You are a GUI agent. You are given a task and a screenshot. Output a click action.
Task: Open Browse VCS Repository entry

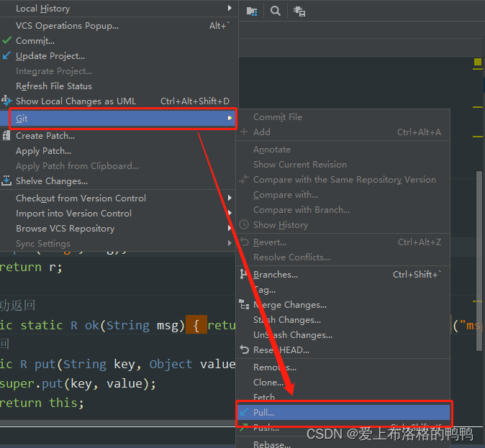119,228
